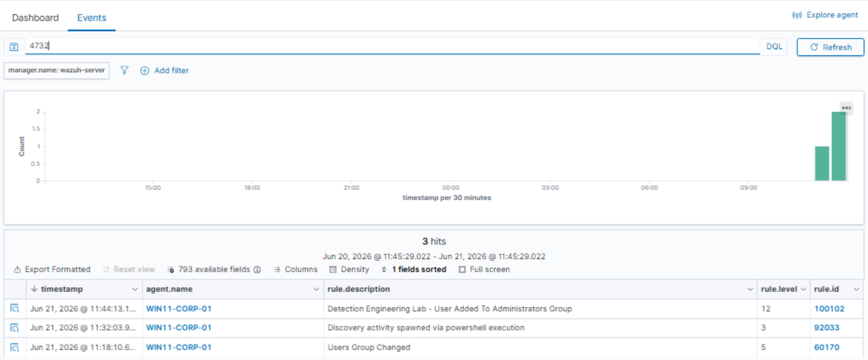Inspect document details for rule 92033 row
The width and height of the screenshot is (868, 360).
tap(14, 328)
